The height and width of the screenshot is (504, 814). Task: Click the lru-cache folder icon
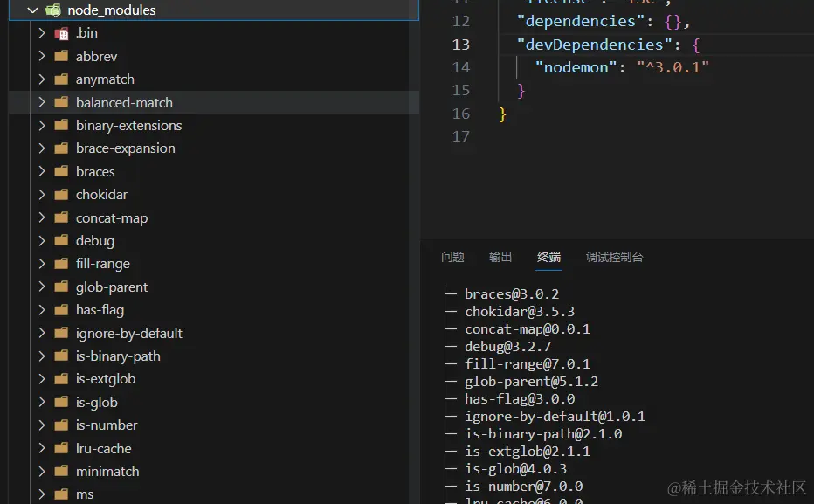point(61,449)
